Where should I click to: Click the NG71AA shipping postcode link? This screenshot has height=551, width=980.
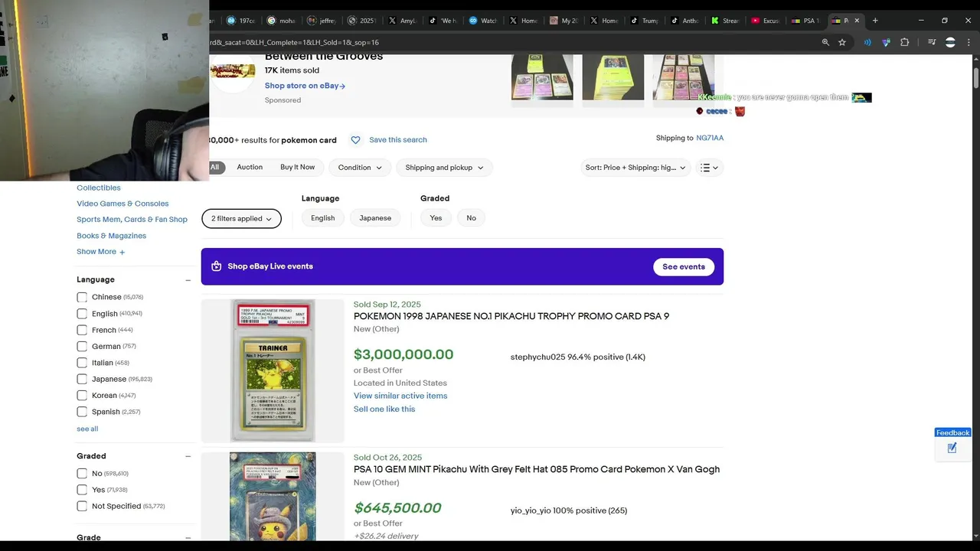pos(710,138)
